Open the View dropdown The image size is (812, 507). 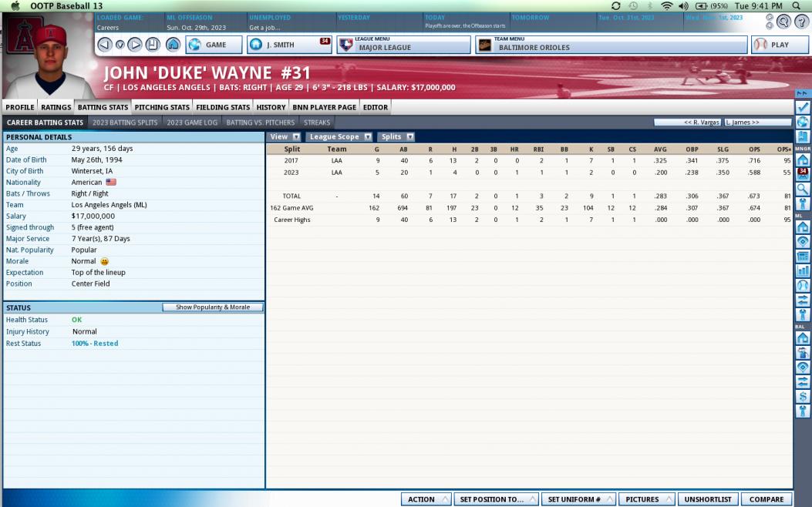pyautogui.click(x=285, y=136)
